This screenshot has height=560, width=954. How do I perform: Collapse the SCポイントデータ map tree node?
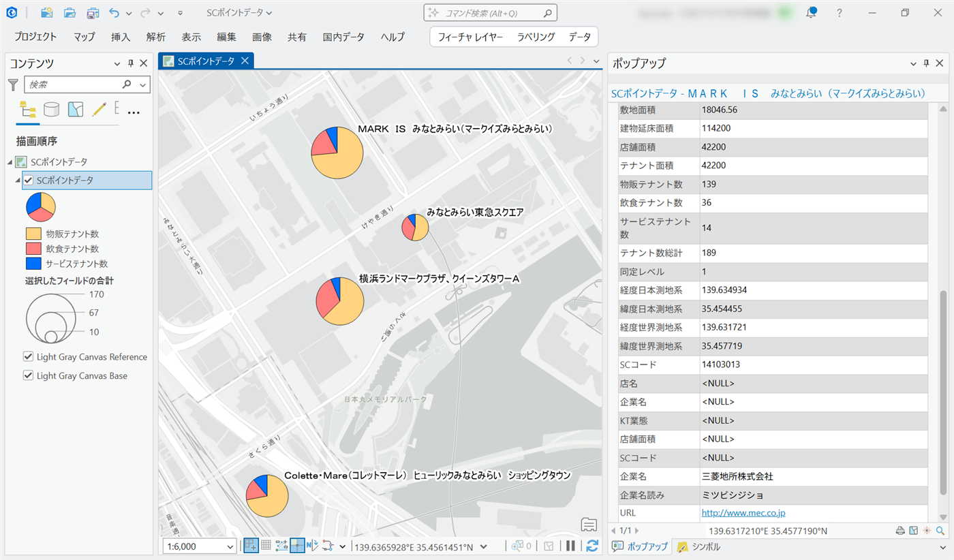tap(10, 162)
